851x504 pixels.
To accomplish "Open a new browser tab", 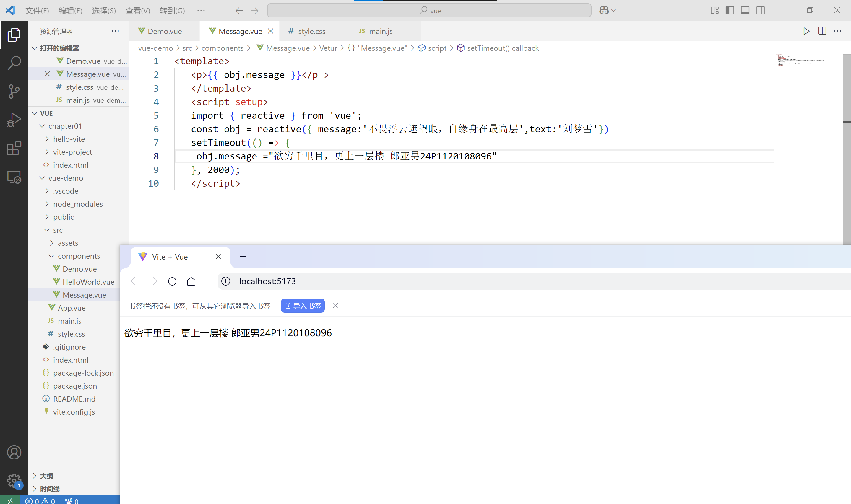I will click(x=243, y=257).
